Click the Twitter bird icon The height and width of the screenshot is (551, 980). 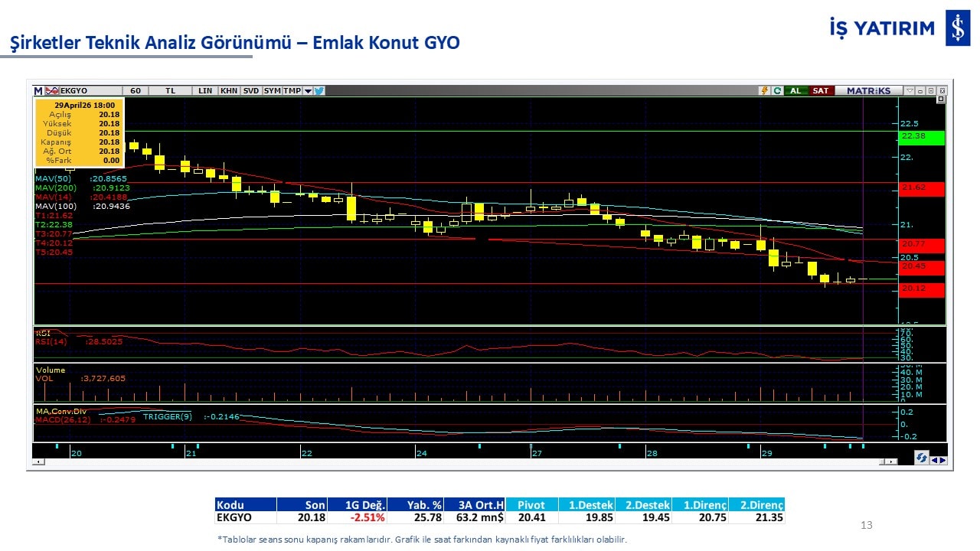(x=319, y=90)
